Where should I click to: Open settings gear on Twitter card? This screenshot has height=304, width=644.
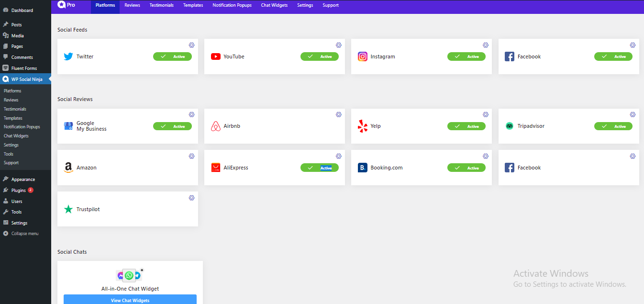tap(191, 45)
